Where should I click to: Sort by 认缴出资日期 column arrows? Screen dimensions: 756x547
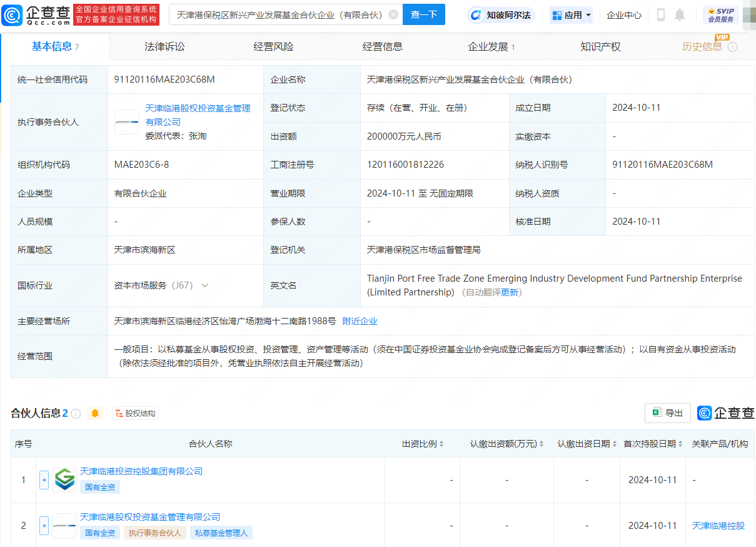pos(614,444)
